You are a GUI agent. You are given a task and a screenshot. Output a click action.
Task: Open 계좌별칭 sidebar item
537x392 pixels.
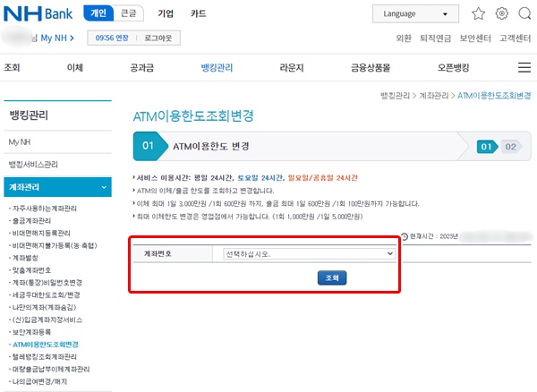tap(25, 258)
